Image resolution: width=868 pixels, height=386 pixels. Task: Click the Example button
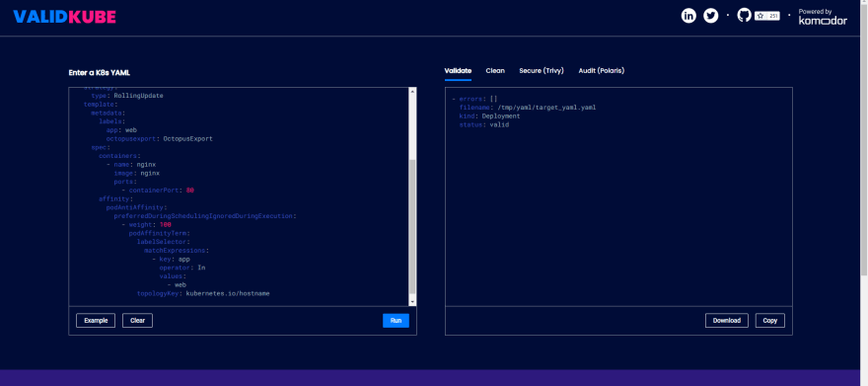(96, 320)
